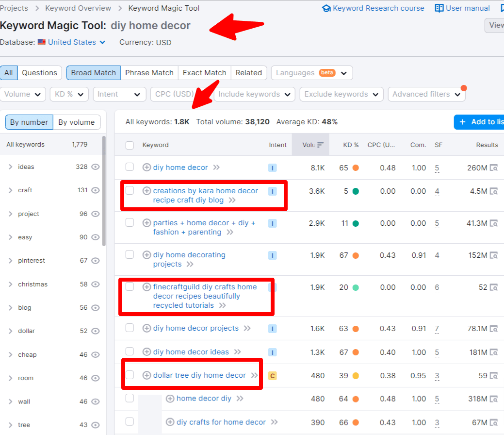Image resolution: width=504 pixels, height=435 pixels.
Task: Open Keyword Overview from the breadcrumb
Action: [78, 8]
